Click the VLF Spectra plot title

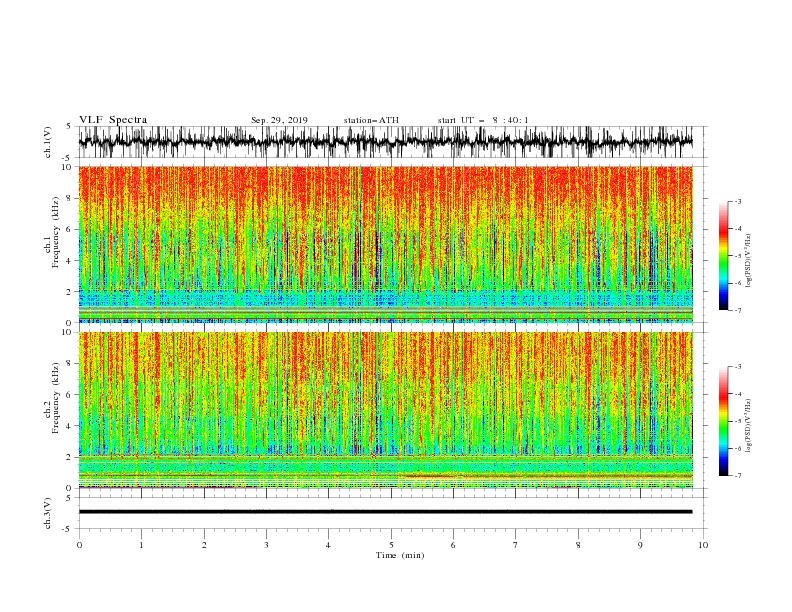(x=113, y=120)
